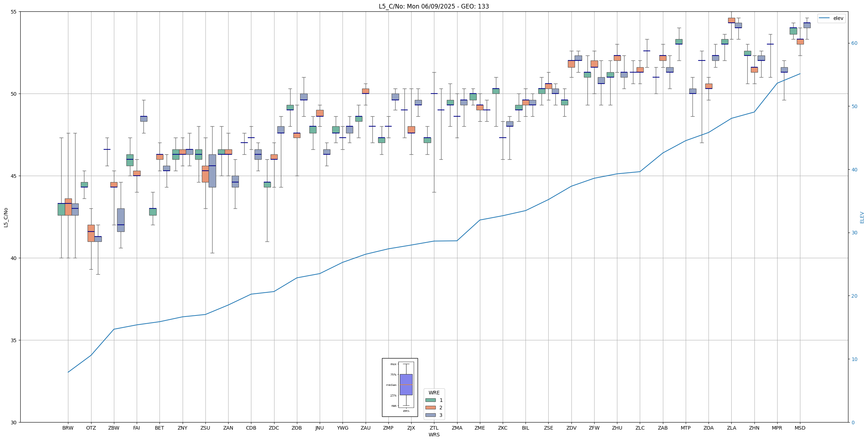868x441 pixels.
Task: Click the L5_C/No left axis label
Action: [x=6, y=217]
